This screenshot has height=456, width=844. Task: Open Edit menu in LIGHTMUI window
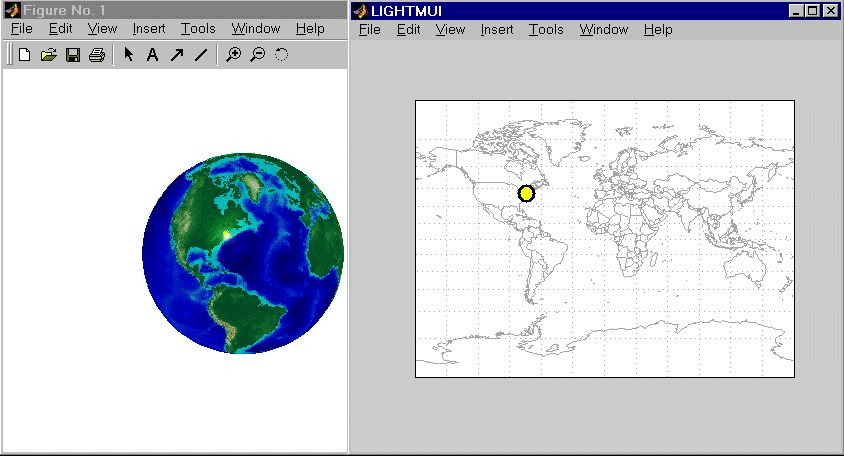(x=408, y=30)
